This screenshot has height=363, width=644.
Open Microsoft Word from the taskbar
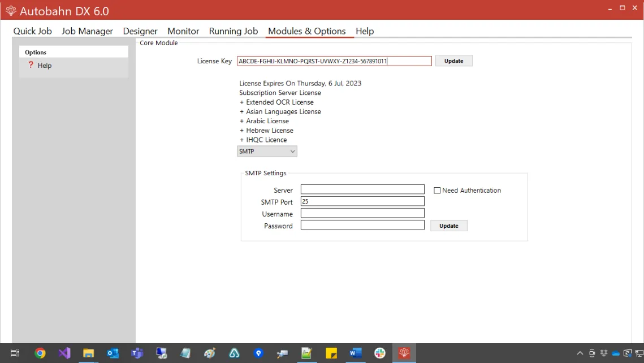[355, 353]
